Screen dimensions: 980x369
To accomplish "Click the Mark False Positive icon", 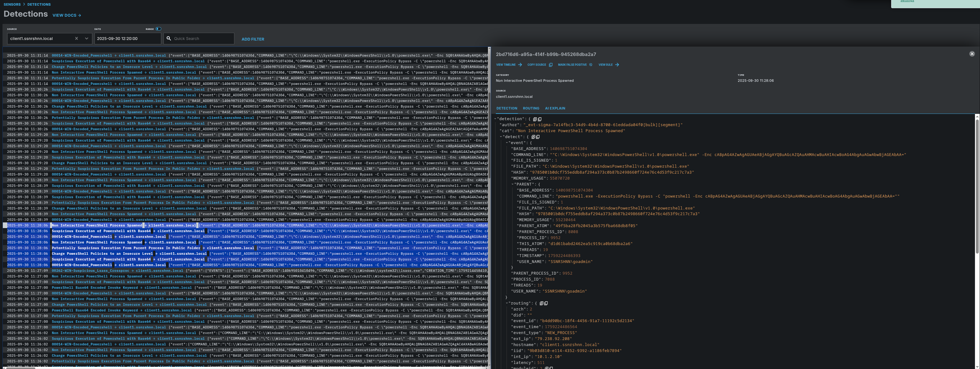I will click(590, 65).
